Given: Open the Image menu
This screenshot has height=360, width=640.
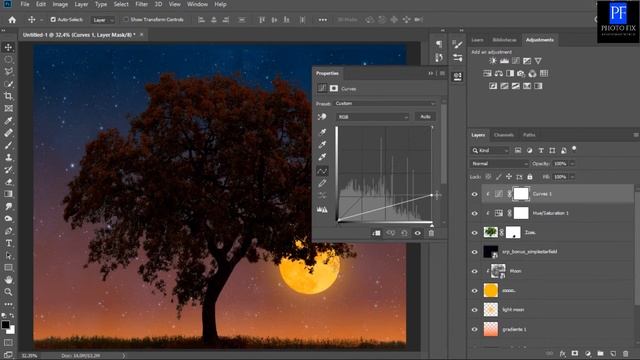Looking at the screenshot, I should [60, 4].
